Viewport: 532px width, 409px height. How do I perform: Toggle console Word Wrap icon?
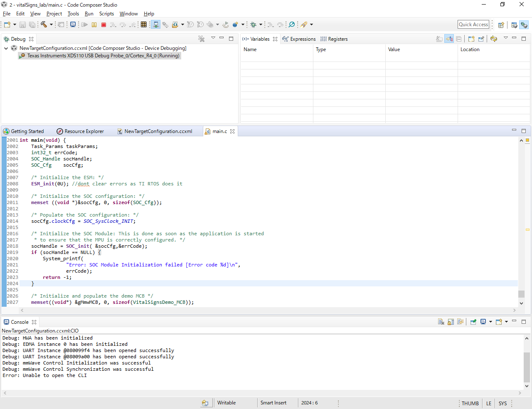pos(460,322)
